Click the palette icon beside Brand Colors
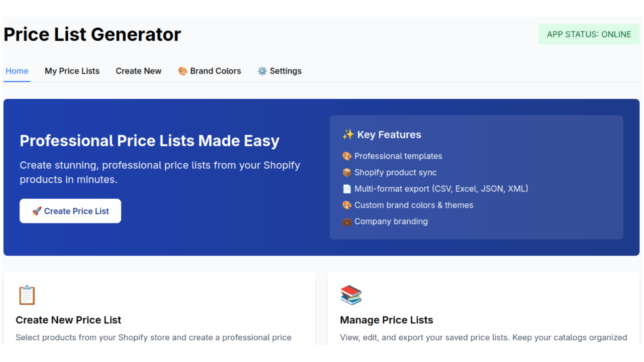644x362 pixels. (x=182, y=71)
